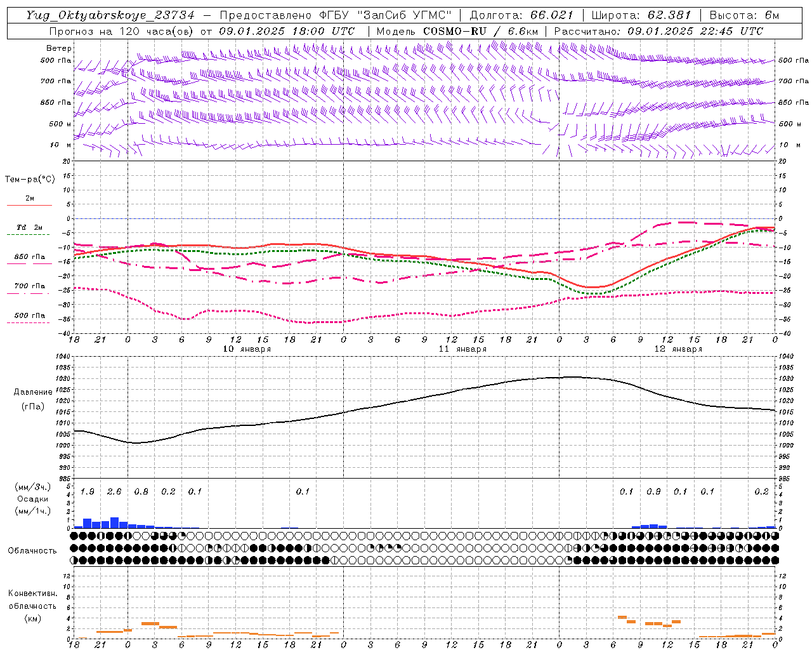Click the (км) unit label for convective cloud
The image size is (812, 650).
[32, 618]
